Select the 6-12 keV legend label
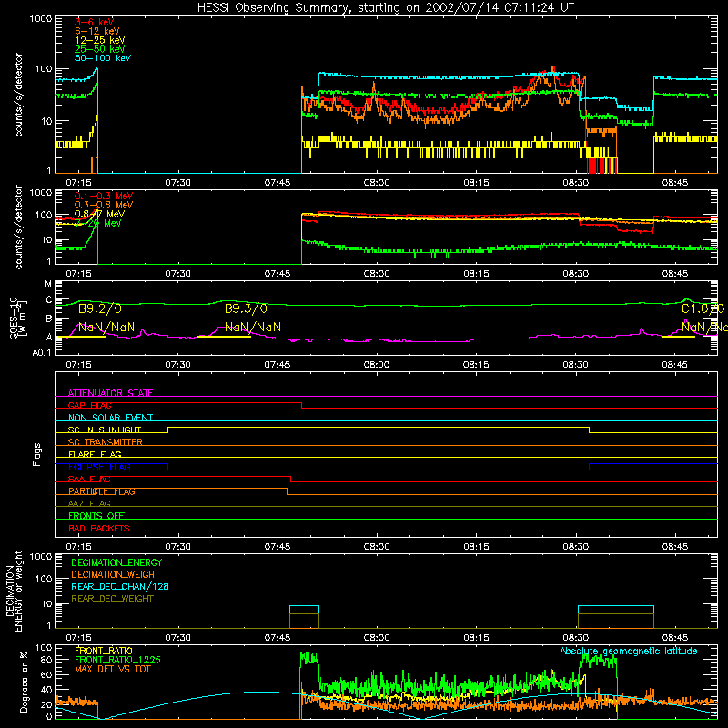The width and height of the screenshot is (728, 728). tap(97, 31)
